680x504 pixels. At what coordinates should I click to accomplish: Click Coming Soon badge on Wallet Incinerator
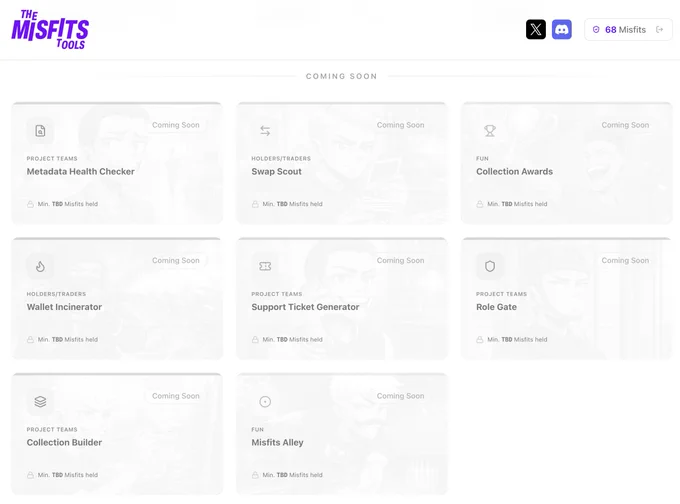coord(176,260)
